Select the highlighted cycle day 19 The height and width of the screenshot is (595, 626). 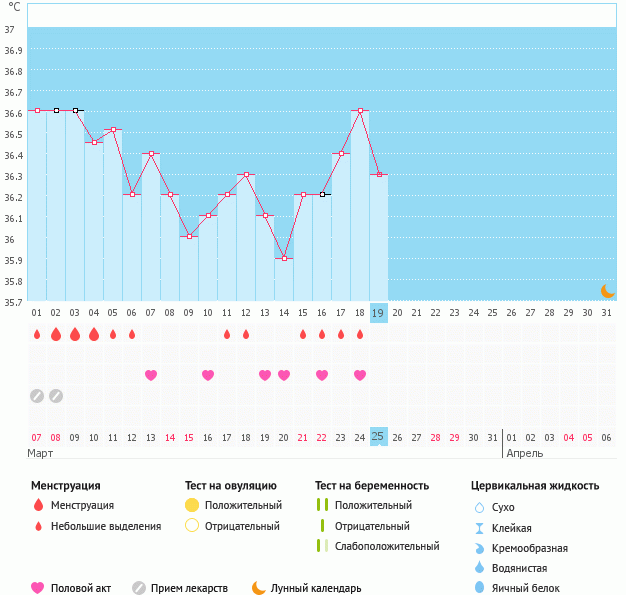(378, 313)
